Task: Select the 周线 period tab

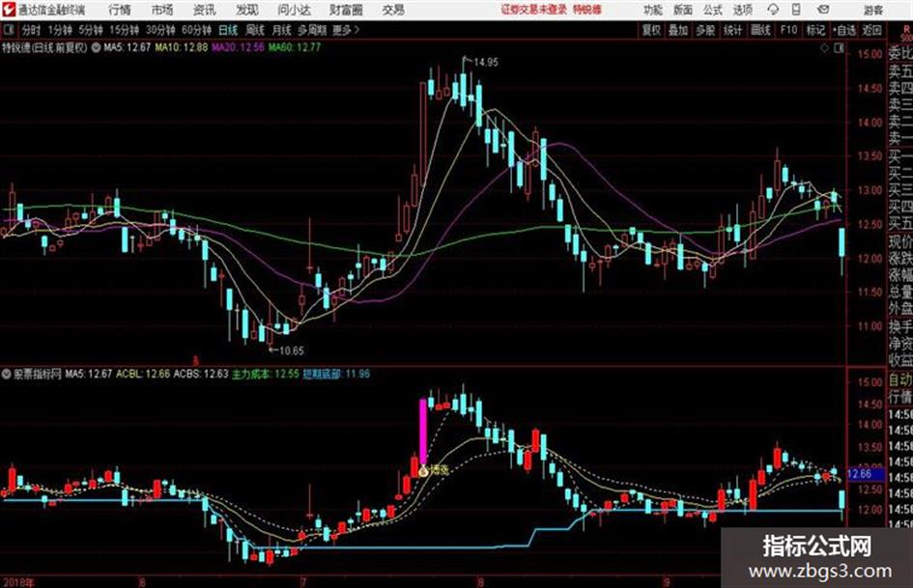Action: pyautogui.click(x=255, y=30)
